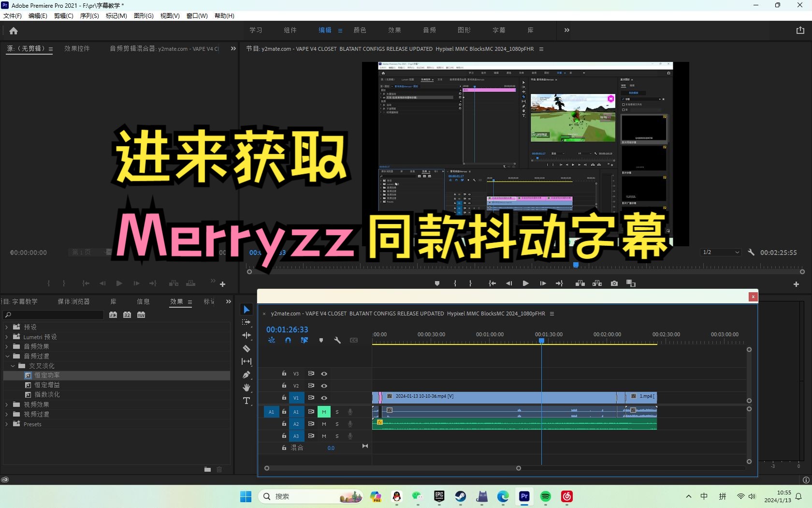812x508 pixels.
Task: Toggle linked selection in timeline
Action: (304, 340)
